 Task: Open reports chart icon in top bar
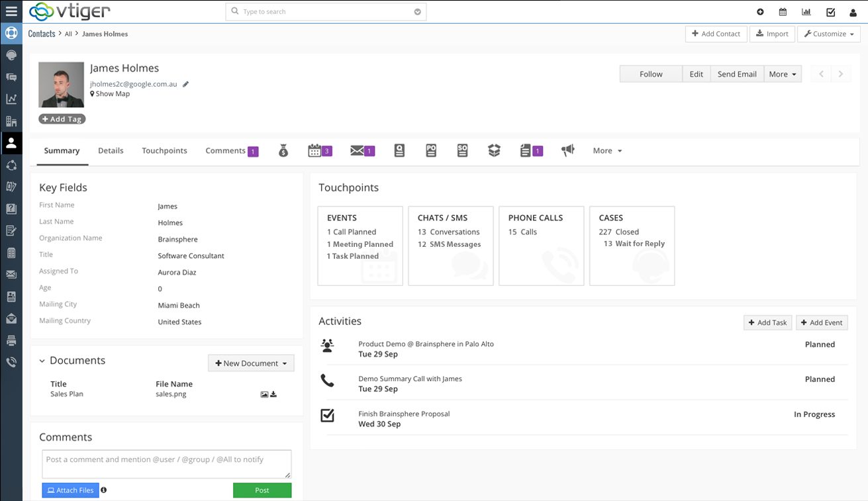pos(806,12)
